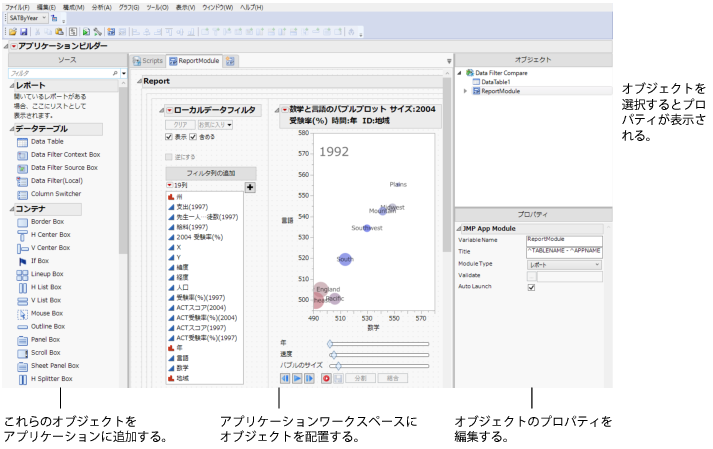Click the バブルのサイズ slider track
Viewport: 713px width, 449px height.
378,366
